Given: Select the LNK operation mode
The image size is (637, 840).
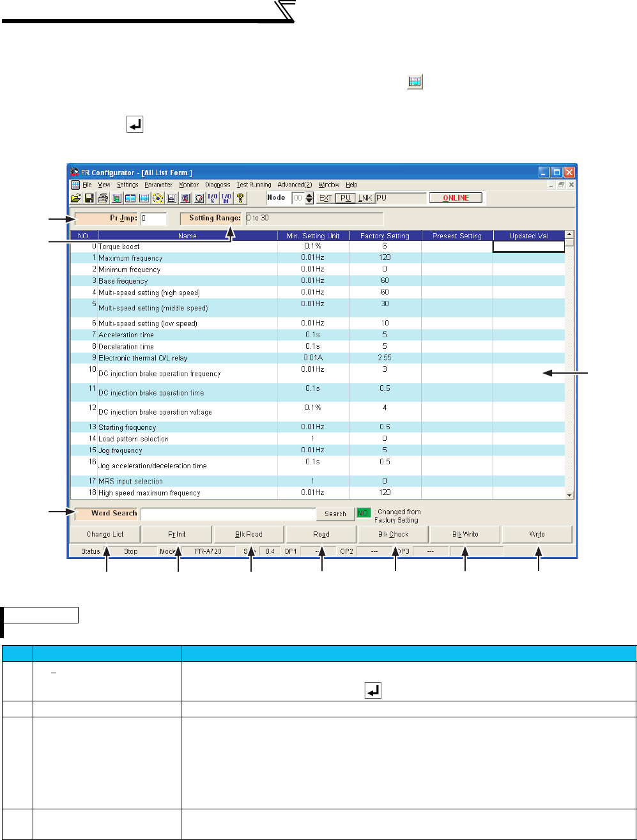Looking at the screenshot, I should [365, 198].
